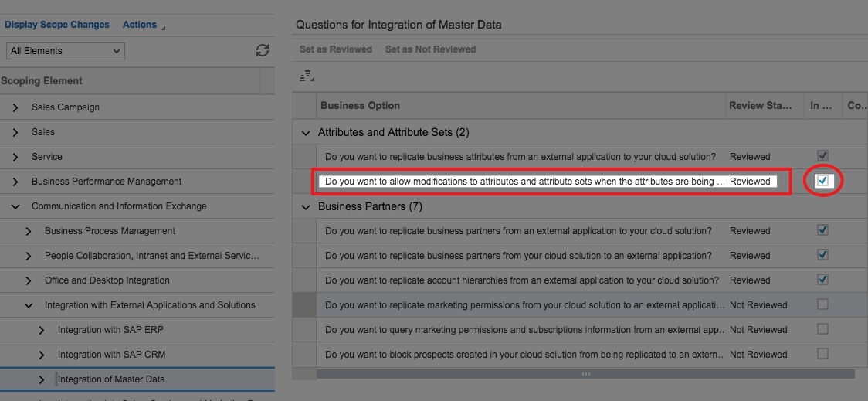The image size is (868, 401).
Task: Collapse Communication and Information Exchange node
Action: (15, 206)
